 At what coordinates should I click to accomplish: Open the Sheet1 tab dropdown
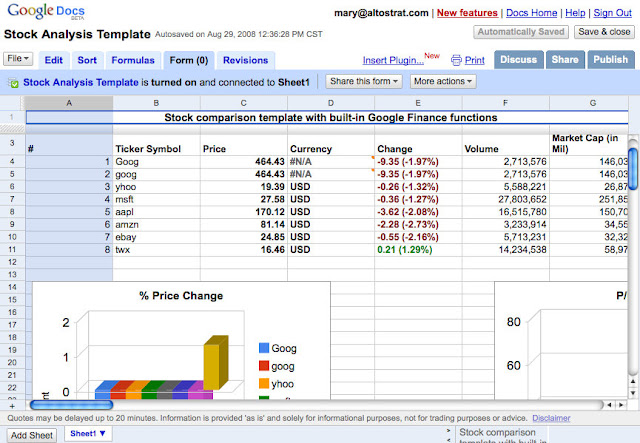tap(90, 434)
